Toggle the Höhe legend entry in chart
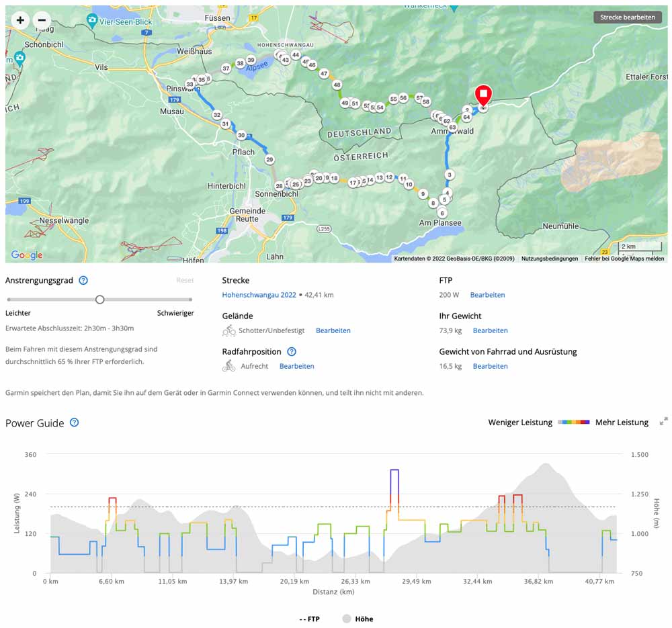This screenshot has width=672, height=628. [358, 619]
